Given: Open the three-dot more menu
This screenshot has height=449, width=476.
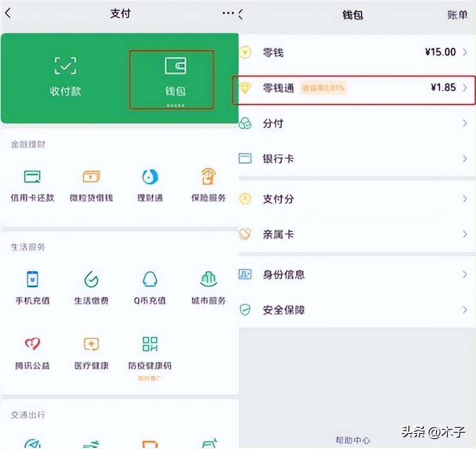Looking at the screenshot, I should point(228,13).
